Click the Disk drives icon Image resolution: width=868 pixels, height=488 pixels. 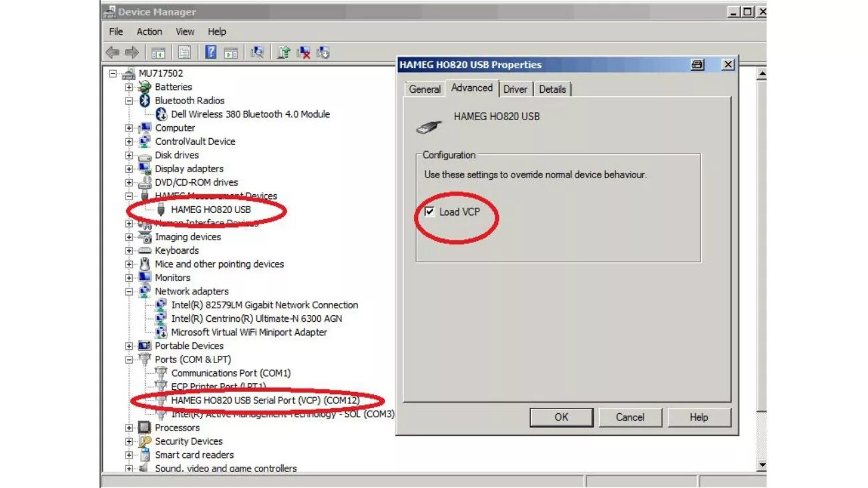144,156
